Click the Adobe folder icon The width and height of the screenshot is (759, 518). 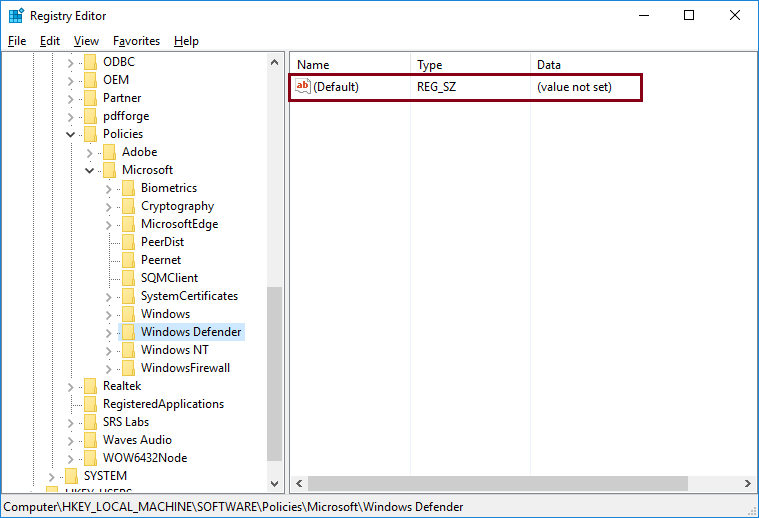tap(109, 152)
